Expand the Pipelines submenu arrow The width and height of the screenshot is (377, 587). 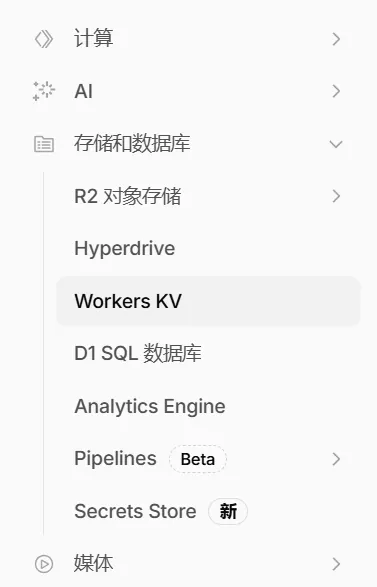coord(336,459)
